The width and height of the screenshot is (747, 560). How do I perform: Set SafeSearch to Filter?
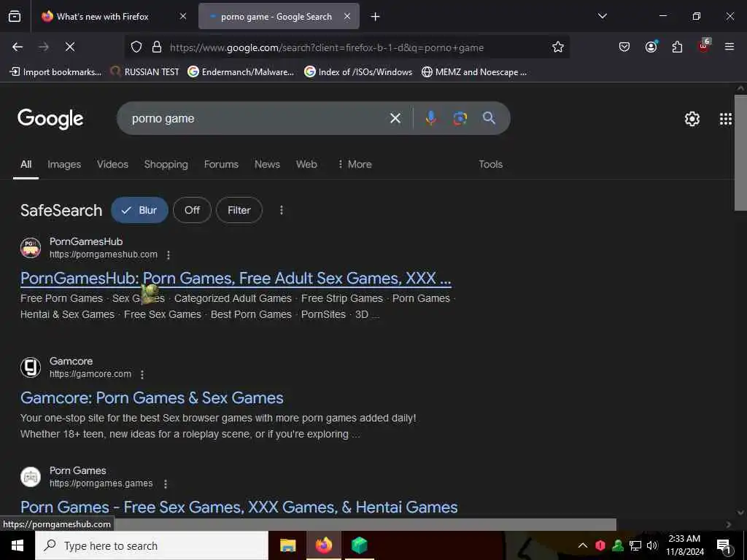point(239,210)
